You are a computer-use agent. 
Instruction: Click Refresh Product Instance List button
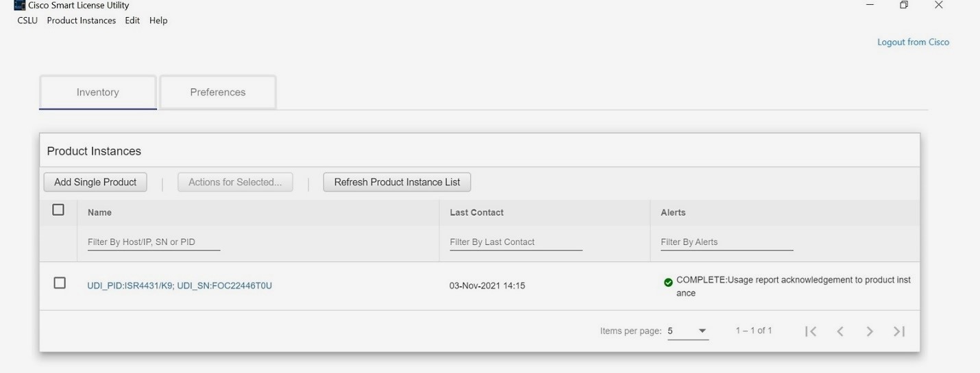point(397,182)
